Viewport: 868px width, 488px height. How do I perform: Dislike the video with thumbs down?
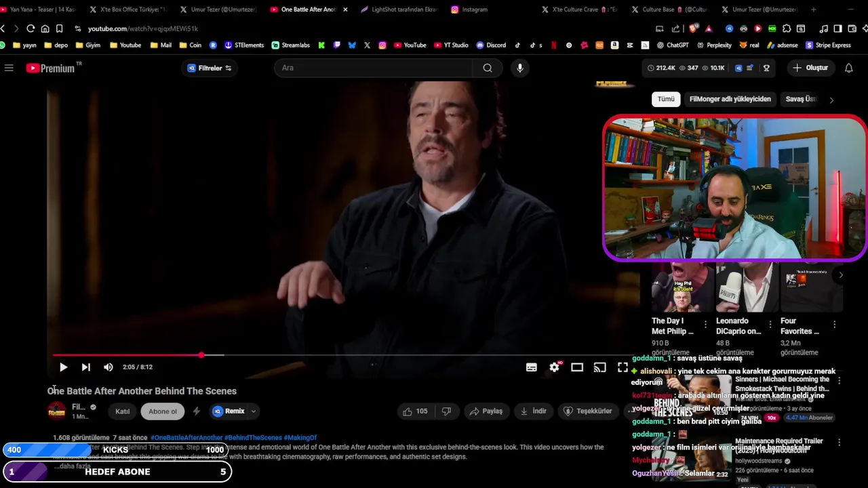tap(446, 411)
